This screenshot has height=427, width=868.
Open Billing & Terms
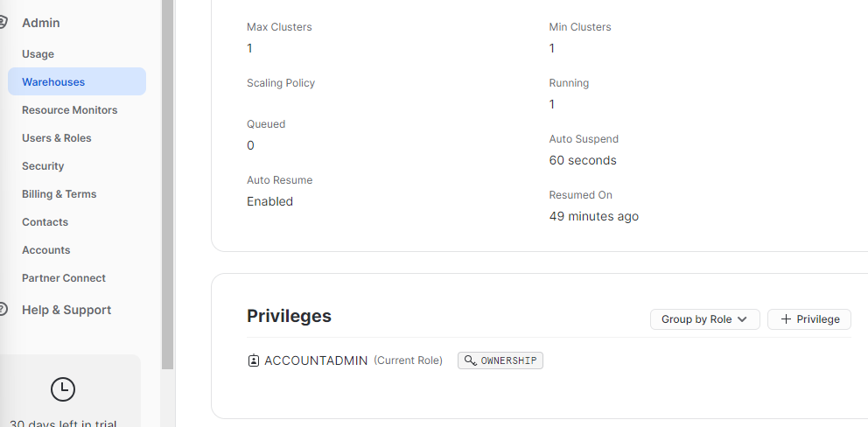pyautogui.click(x=59, y=194)
